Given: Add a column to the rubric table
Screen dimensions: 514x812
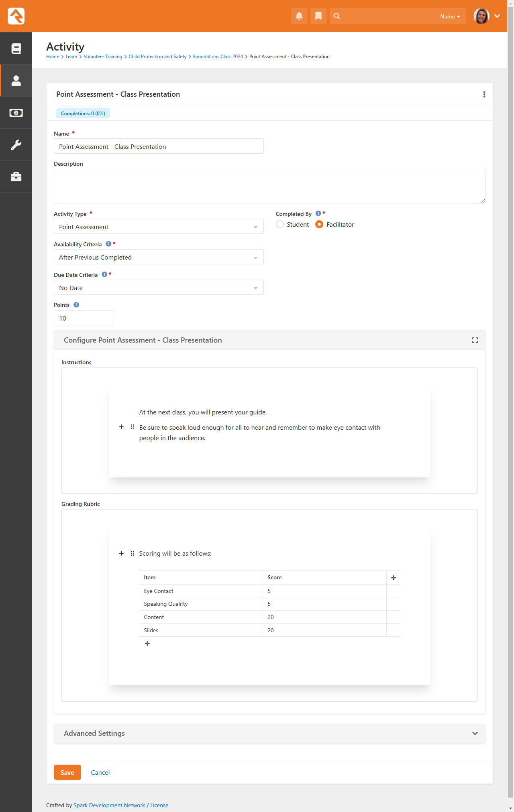Looking at the screenshot, I should tap(394, 578).
